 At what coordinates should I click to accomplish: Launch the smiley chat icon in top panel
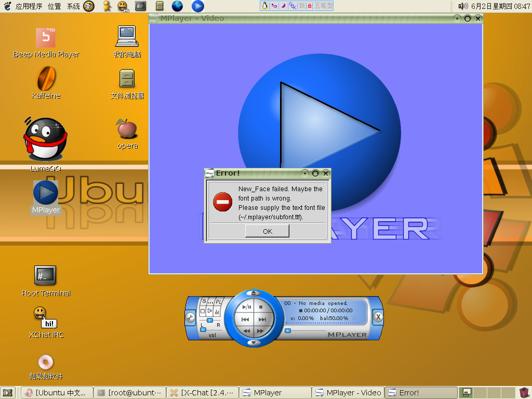123,6
